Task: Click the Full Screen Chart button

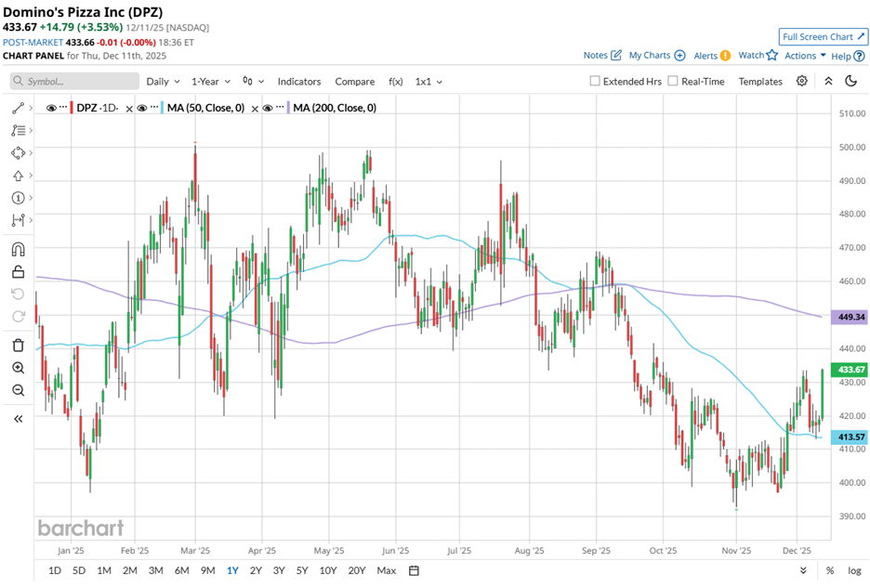Action: [824, 37]
